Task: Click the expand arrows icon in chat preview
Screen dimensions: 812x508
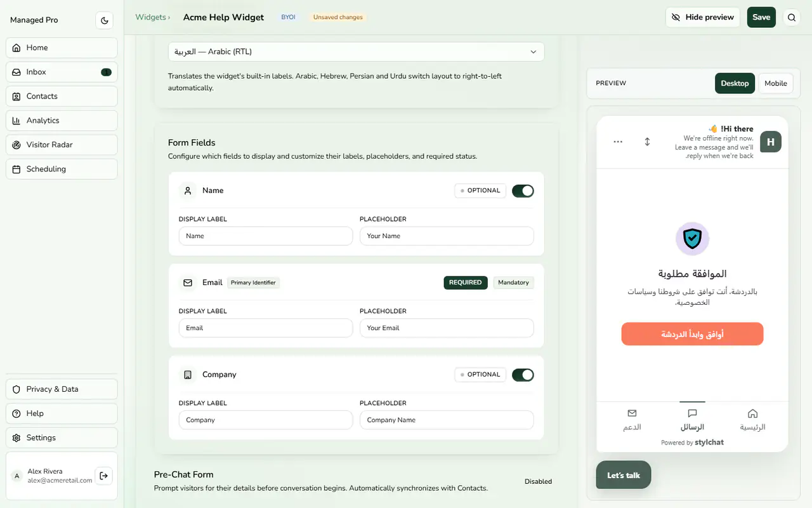Action: 647,142
